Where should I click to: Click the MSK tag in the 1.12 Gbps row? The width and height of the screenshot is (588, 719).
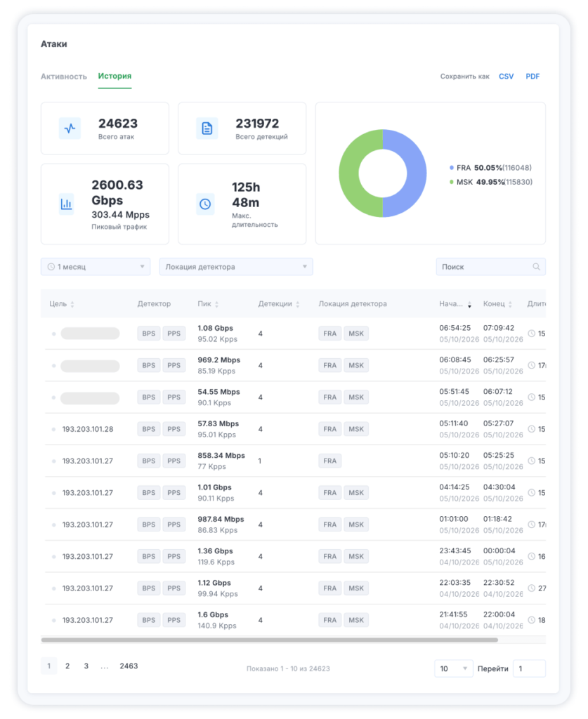pyautogui.click(x=356, y=588)
